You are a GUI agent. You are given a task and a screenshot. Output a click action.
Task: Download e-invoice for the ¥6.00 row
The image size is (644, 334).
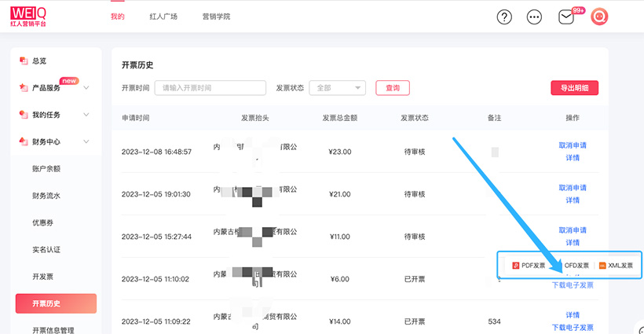point(573,285)
